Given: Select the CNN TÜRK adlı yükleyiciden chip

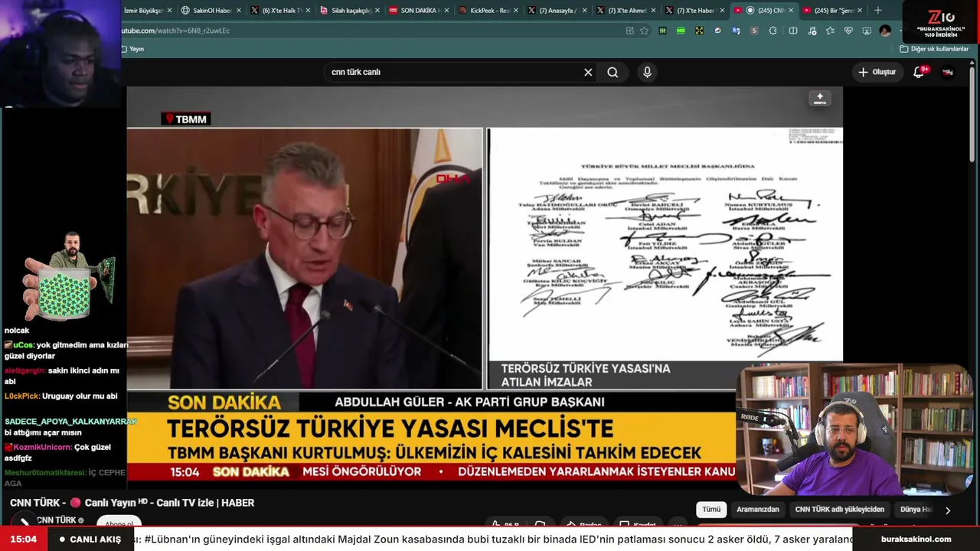Looking at the screenshot, I should pyautogui.click(x=840, y=510).
